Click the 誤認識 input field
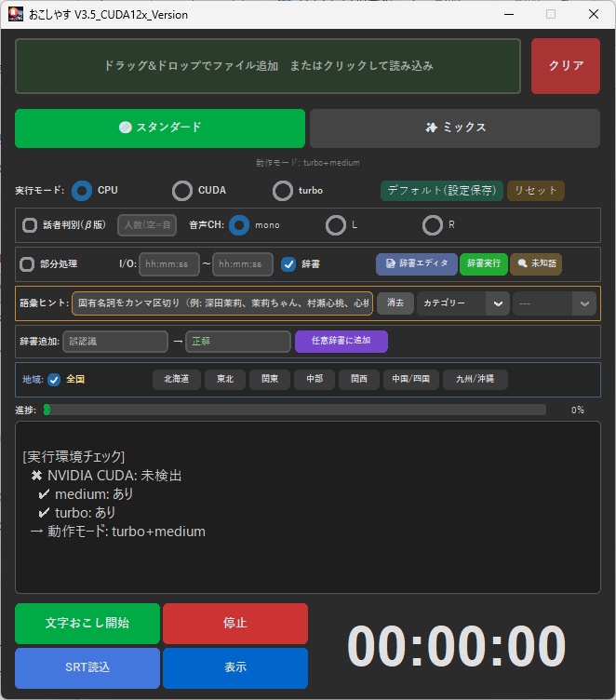This screenshot has width=616, height=700. coord(115,342)
